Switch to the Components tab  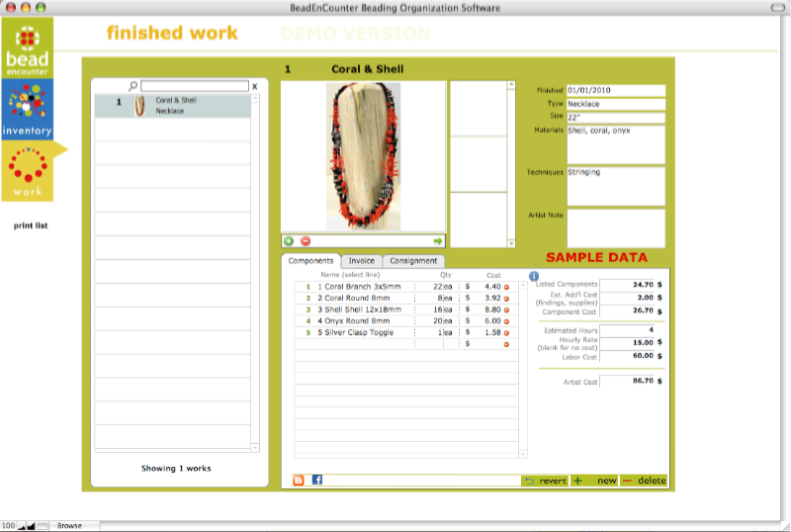coord(310,261)
